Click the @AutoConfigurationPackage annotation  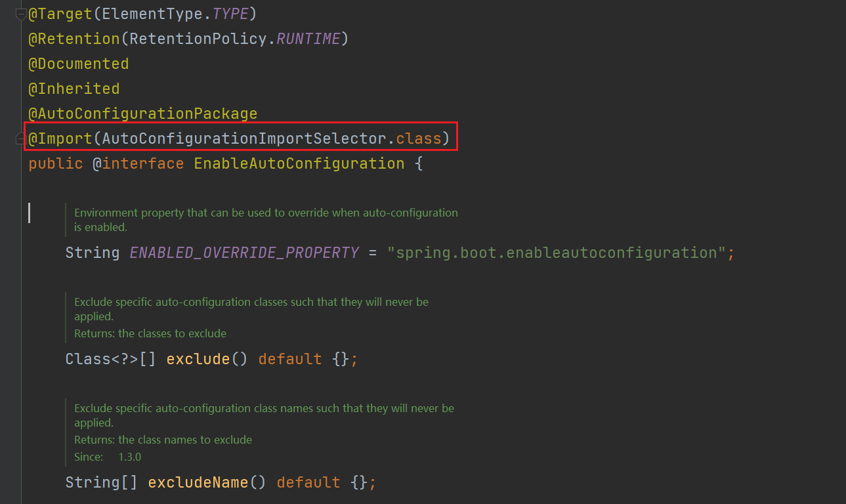point(142,114)
